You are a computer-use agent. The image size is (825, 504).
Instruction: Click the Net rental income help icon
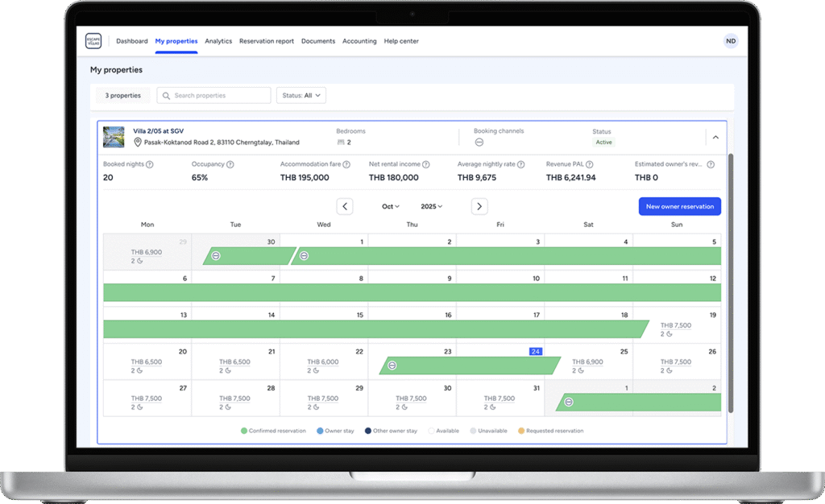click(426, 164)
